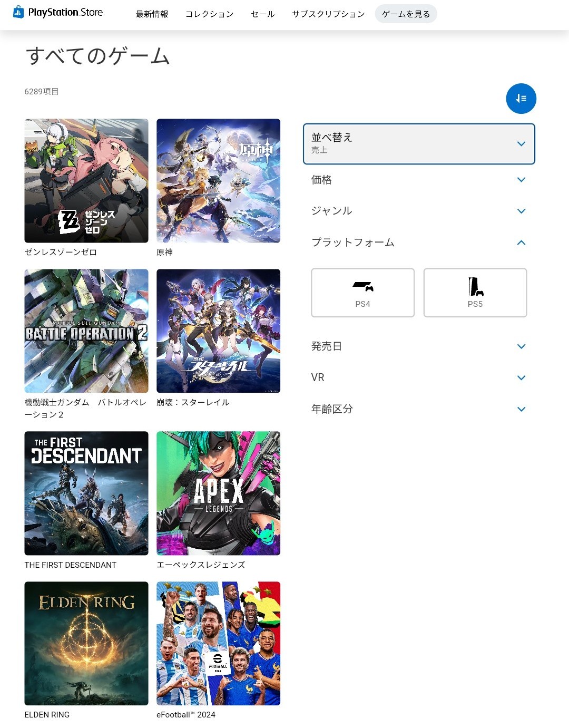Open the Apex Legends cover art
Screen dimensions: 569x728
(219, 493)
